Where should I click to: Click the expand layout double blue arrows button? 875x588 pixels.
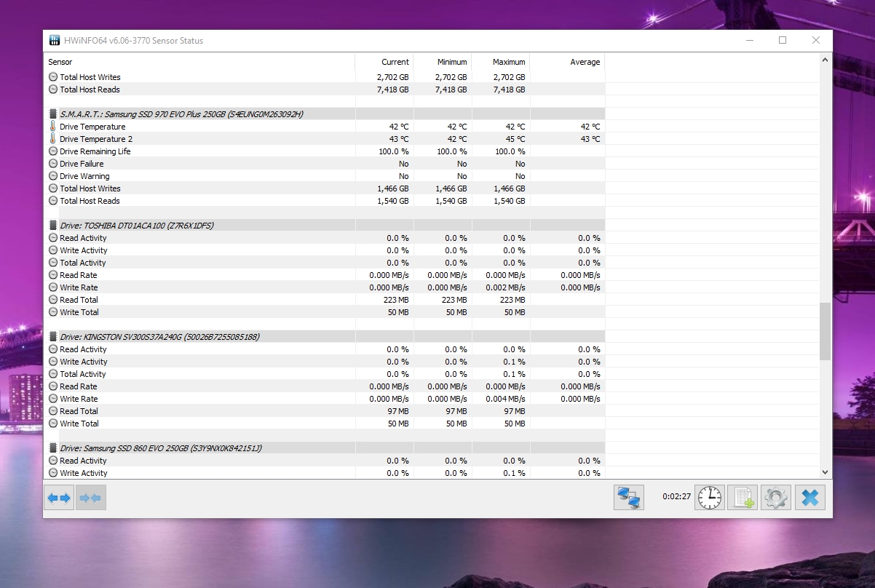(59, 498)
